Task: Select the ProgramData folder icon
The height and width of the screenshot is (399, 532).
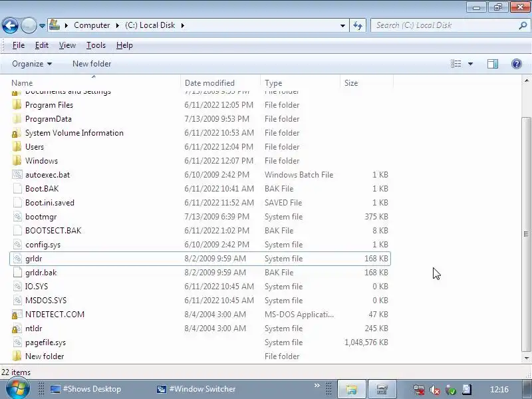Action: [17, 119]
